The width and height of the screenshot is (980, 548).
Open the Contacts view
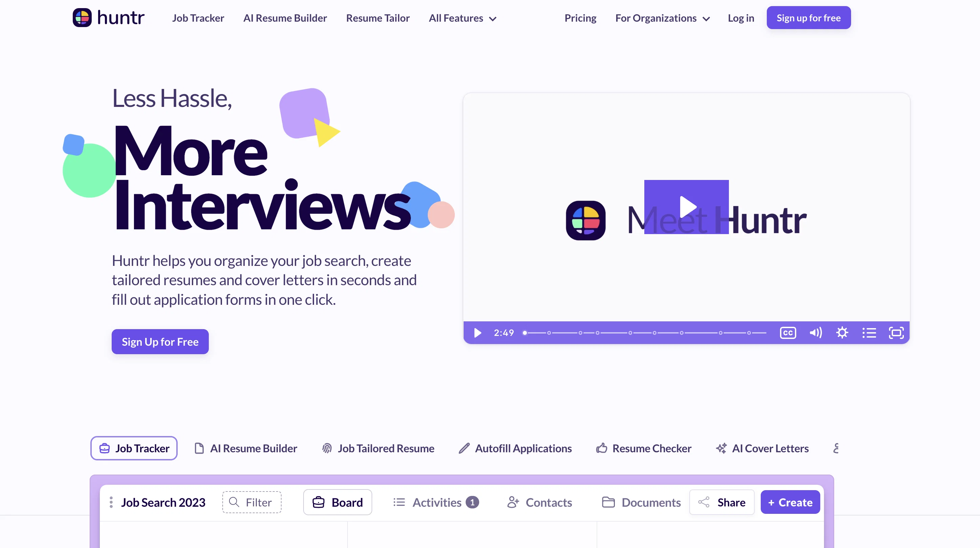(x=539, y=502)
